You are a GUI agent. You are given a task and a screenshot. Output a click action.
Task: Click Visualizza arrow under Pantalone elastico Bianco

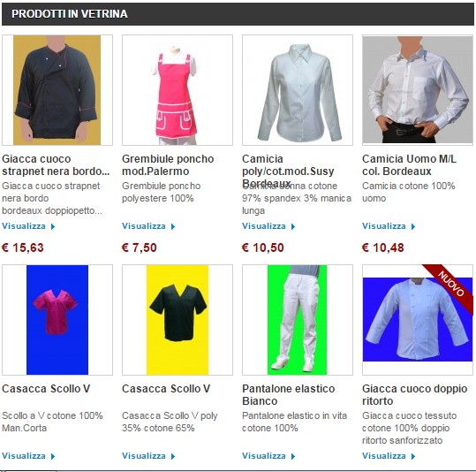(293, 456)
